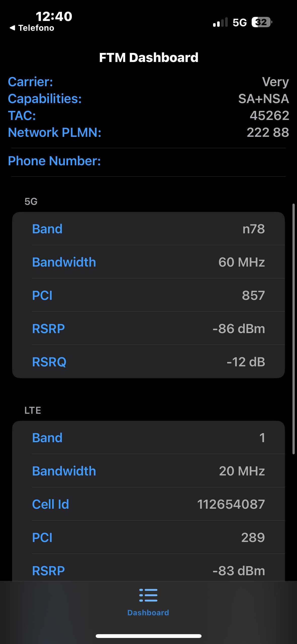297x644 pixels.
Task: Tap the Cell Id 112654087 row
Action: (148, 504)
